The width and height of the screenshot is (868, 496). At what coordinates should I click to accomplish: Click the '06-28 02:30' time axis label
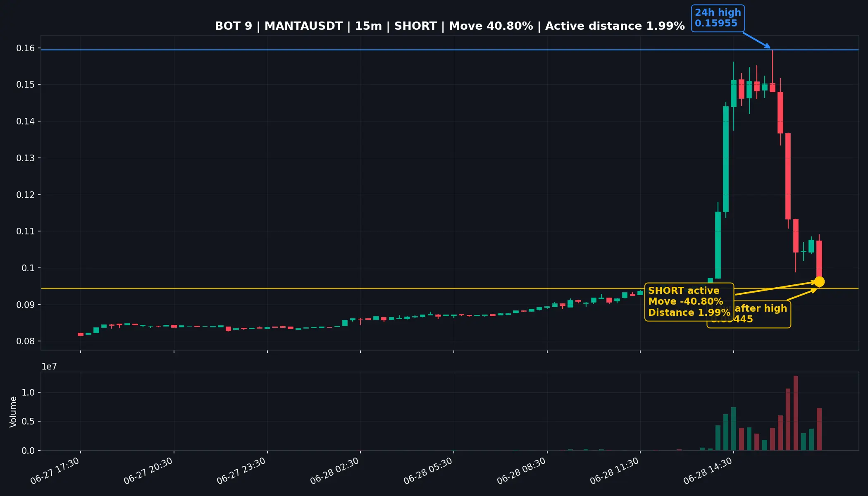(x=335, y=471)
